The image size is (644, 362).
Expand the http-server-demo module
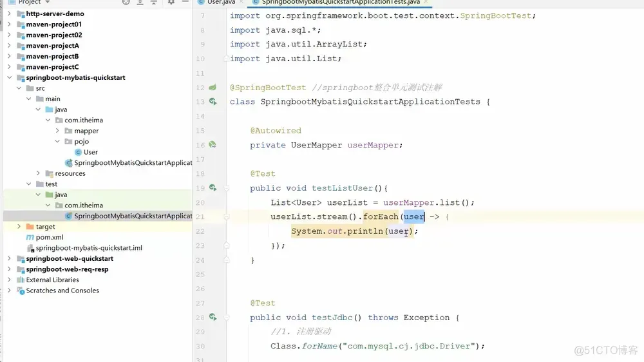coord(9,14)
